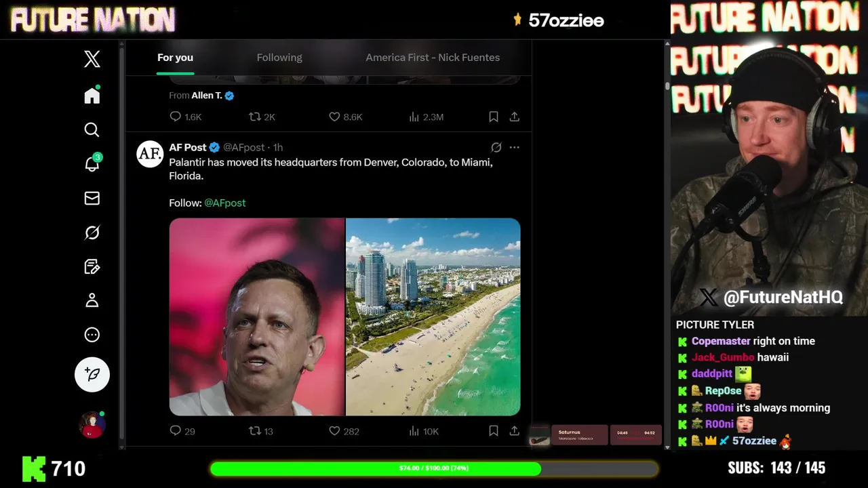Open America First - Nick Fuentes tab
Viewport: 868px width, 488px height.
tap(433, 58)
